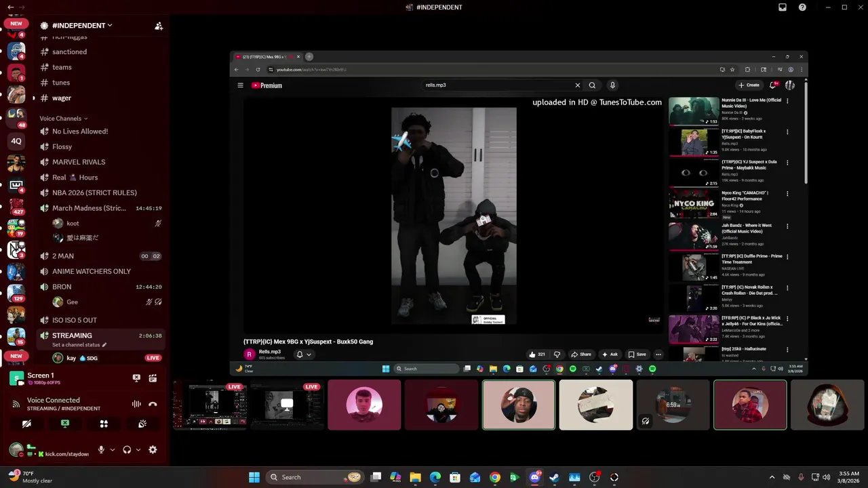Click Ask button under video
This screenshot has height=488, width=868.
(x=610, y=354)
